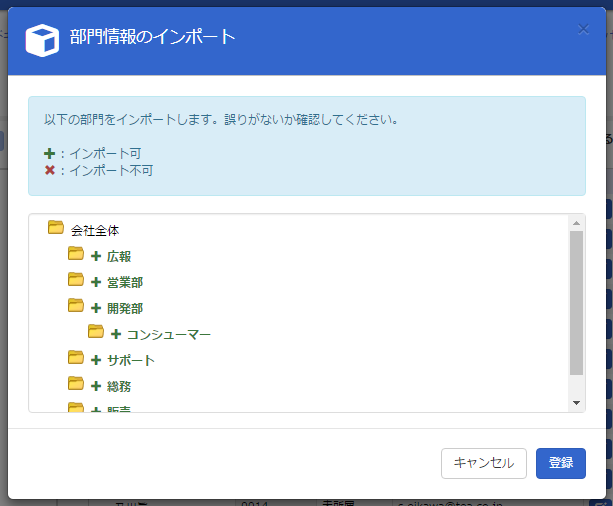Viewport: 613px width, 506px height.
Task: Select the コンシューマー sub-department
Action: click(x=168, y=334)
